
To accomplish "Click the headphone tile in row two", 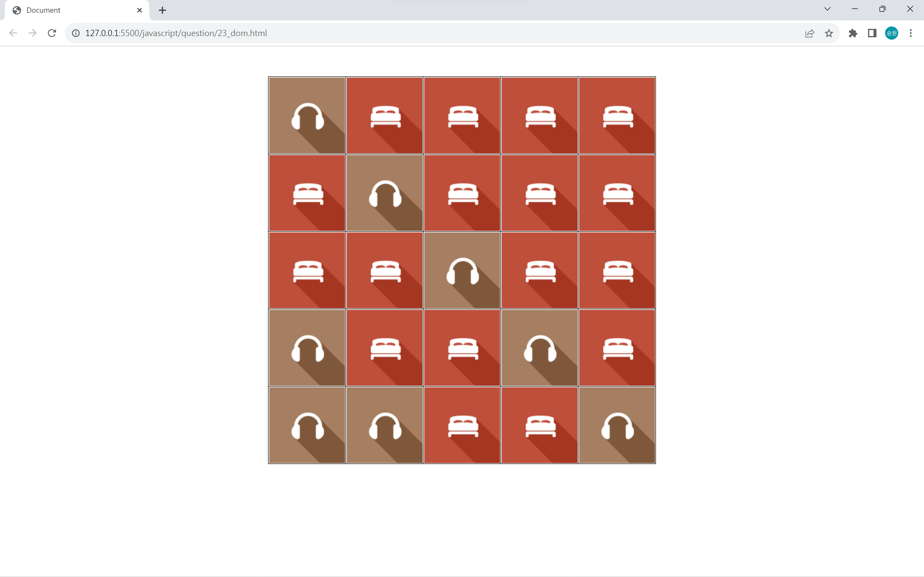I will coord(385,193).
